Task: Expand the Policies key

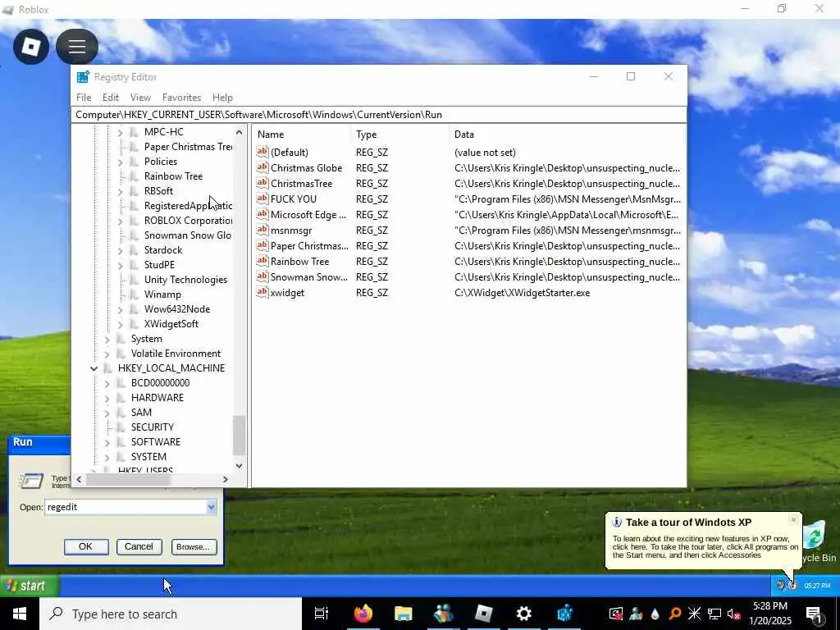Action: [120, 162]
